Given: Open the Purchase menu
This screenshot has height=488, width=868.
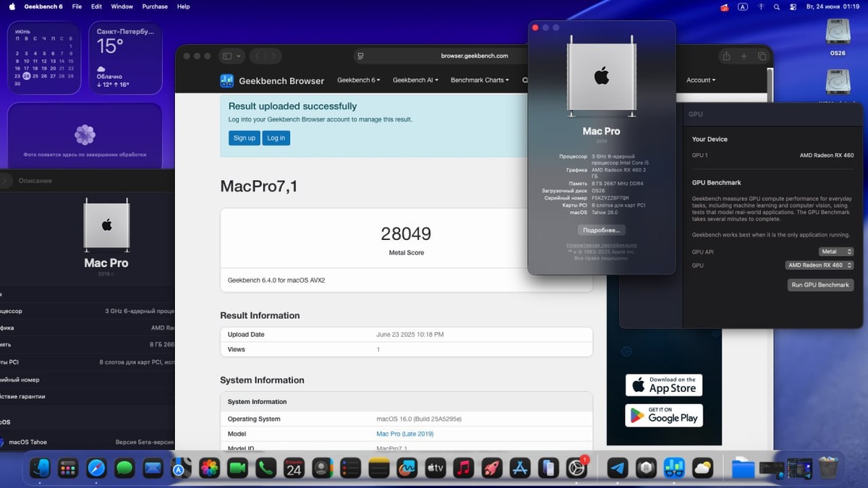Looking at the screenshot, I should 155,7.
